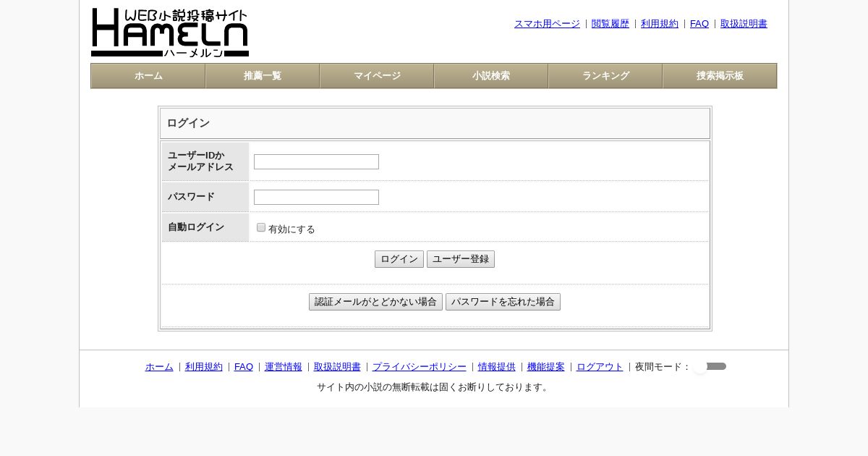Open the 取扱説明書 link in header

click(x=744, y=24)
